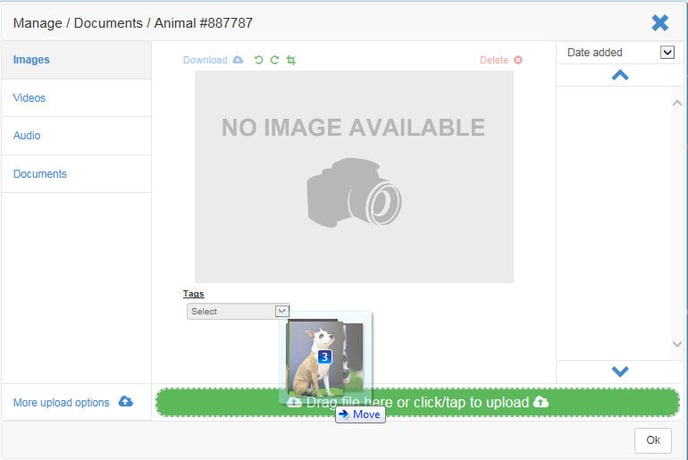
Task: Click the red Delete icon
Action: (x=518, y=60)
